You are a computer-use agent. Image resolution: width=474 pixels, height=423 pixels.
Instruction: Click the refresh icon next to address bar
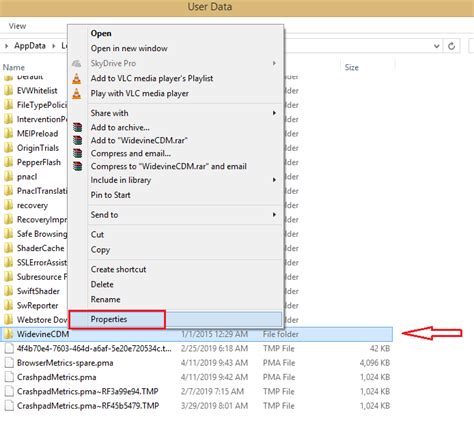[x=452, y=46]
